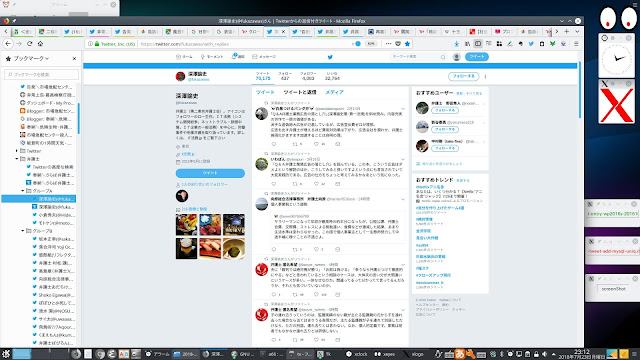Focus the bookmarks search field
The image size is (640, 360).
point(41,74)
